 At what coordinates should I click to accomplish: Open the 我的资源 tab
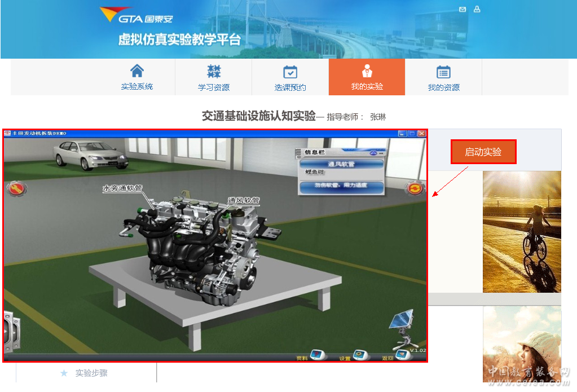[x=443, y=78]
